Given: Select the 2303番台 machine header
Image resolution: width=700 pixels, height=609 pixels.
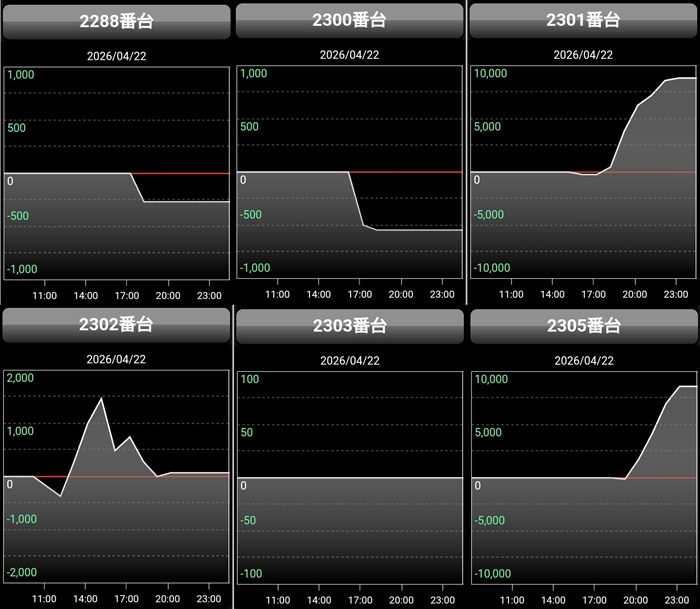Looking at the screenshot, I should pyautogui.click(x=350, y=326).
